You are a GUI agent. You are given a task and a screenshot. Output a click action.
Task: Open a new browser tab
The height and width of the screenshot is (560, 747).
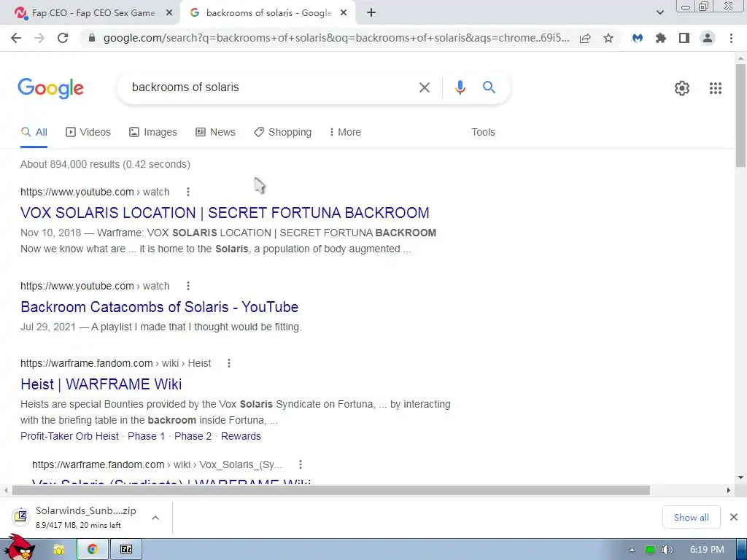(x=371, y=13)
